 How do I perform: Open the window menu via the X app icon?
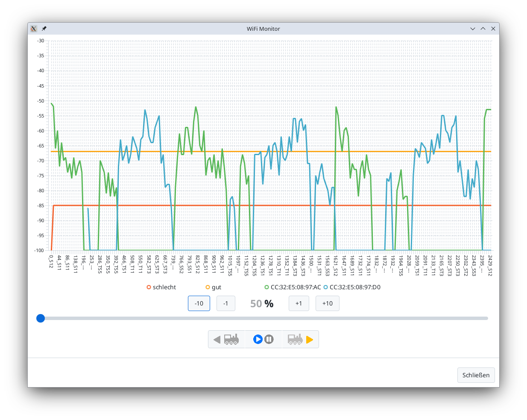tap(33, 29)
